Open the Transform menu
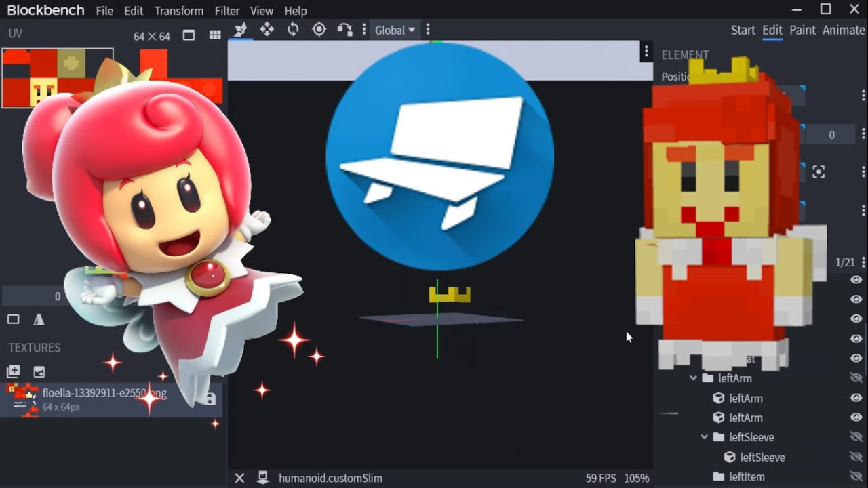Image resolution: width=868 pixels, height=488 pixels. tap(179, 11)
